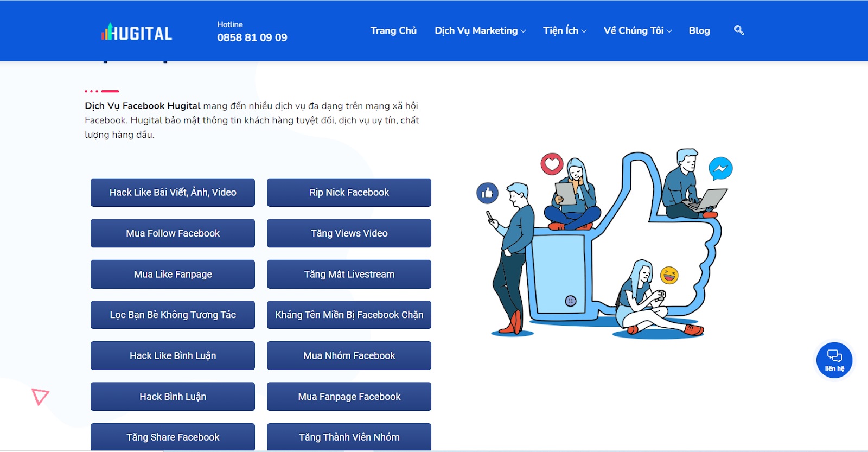Expand the Về Chúng Tôi chevron

coord(669,31)
